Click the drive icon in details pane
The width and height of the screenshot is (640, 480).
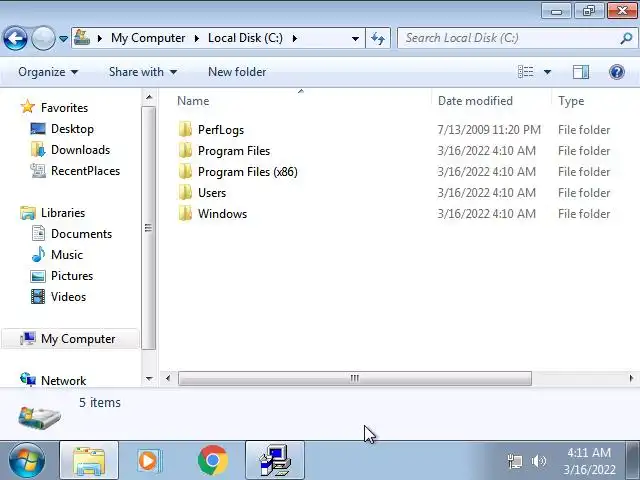coord(39,417)
